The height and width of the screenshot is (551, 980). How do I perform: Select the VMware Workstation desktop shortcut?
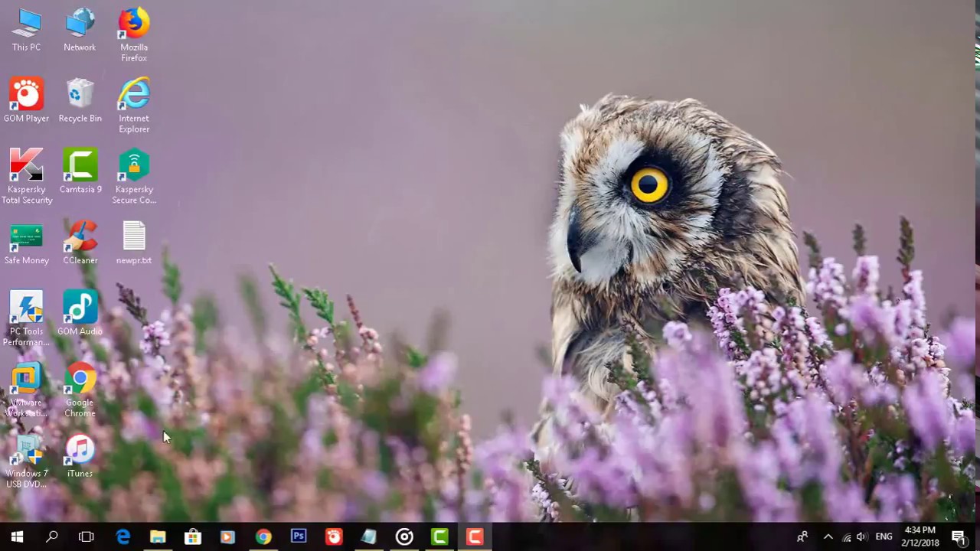[26, 390]
